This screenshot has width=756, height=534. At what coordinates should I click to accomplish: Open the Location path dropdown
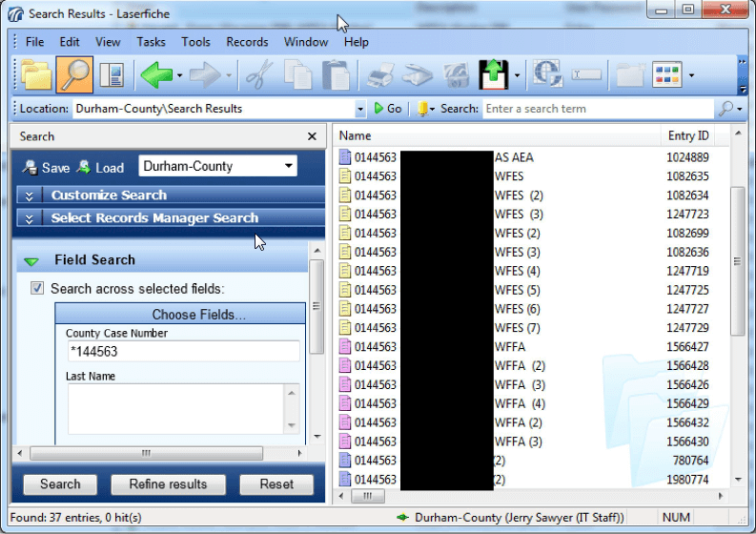[x=360, y=109]
